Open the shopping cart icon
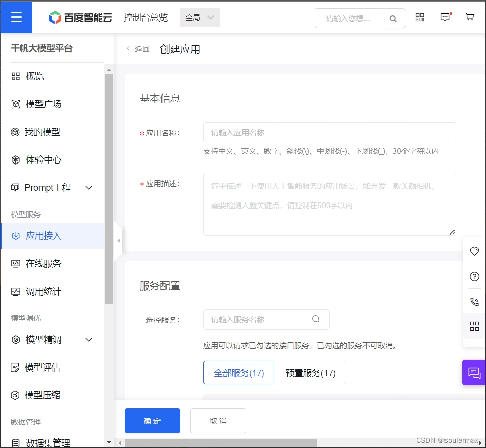 pos(470,17)
